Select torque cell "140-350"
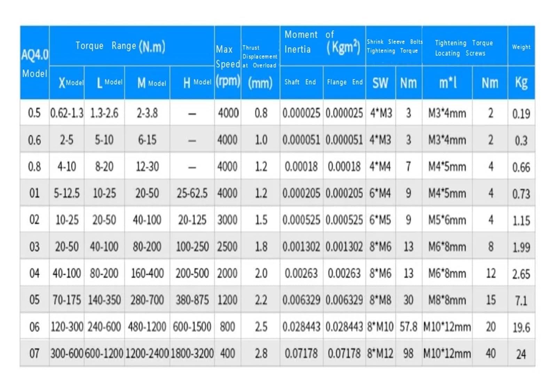 [x=104, y=300]
